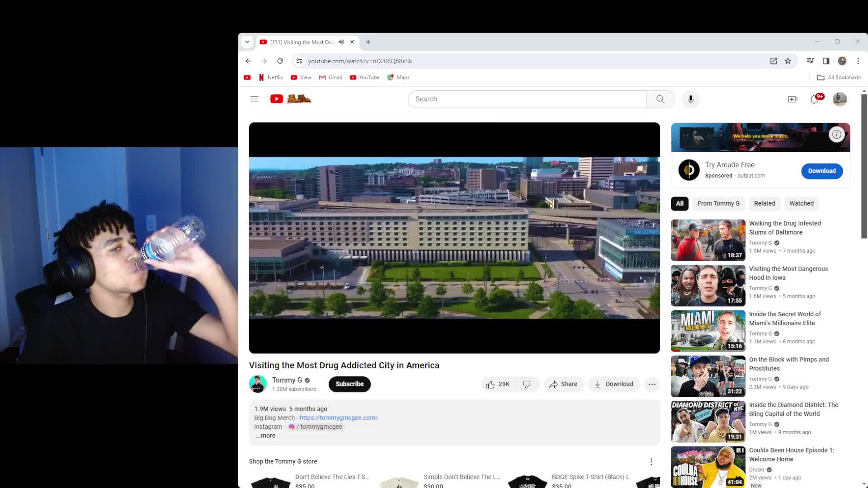Open the notifications bell
This screenshot has height=488, width=868.
click(x=815, y=99)
